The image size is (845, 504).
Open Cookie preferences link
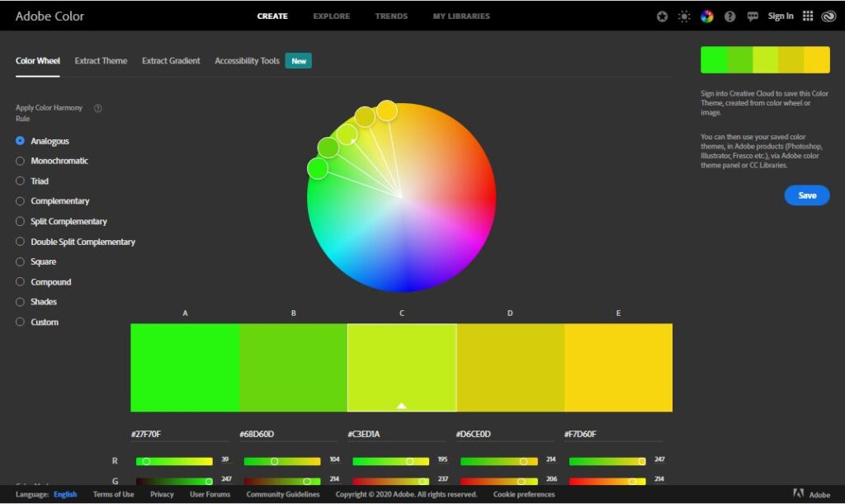(524, 494)
